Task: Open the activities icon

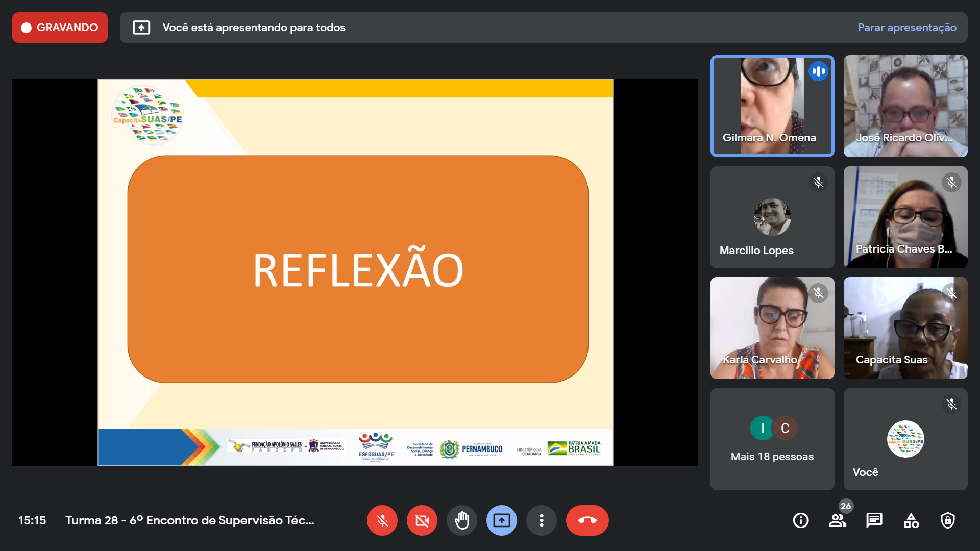Action: pyautogui.click(x=911, y=520)
